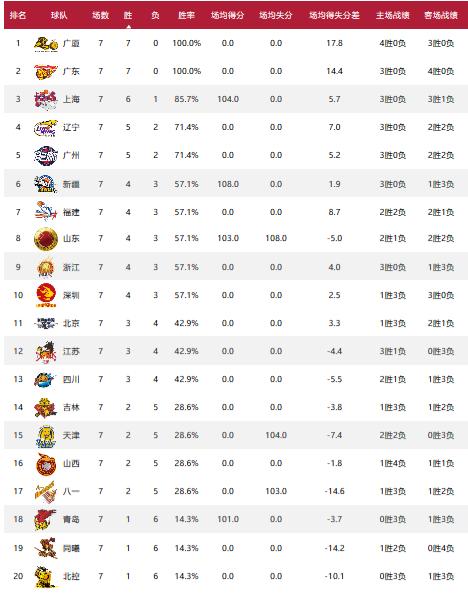Click the 广东 team logo
The image size is (468, 613).
(46, 72)
